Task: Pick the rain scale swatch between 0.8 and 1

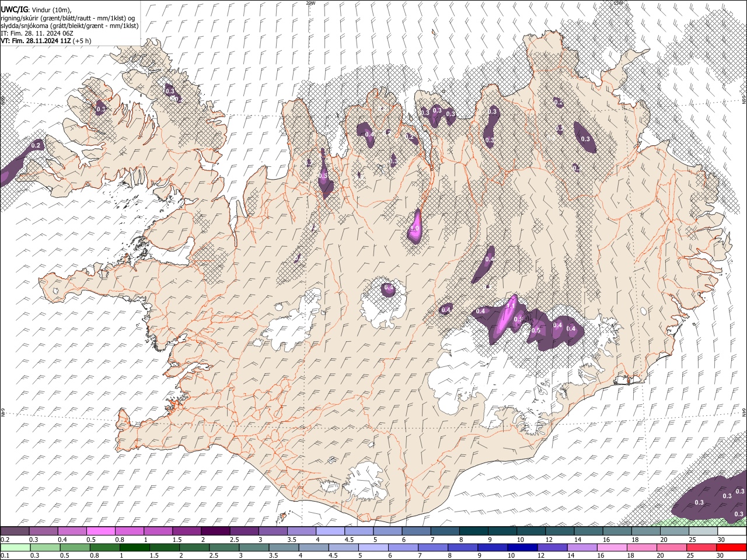Action: click(104, 547)
